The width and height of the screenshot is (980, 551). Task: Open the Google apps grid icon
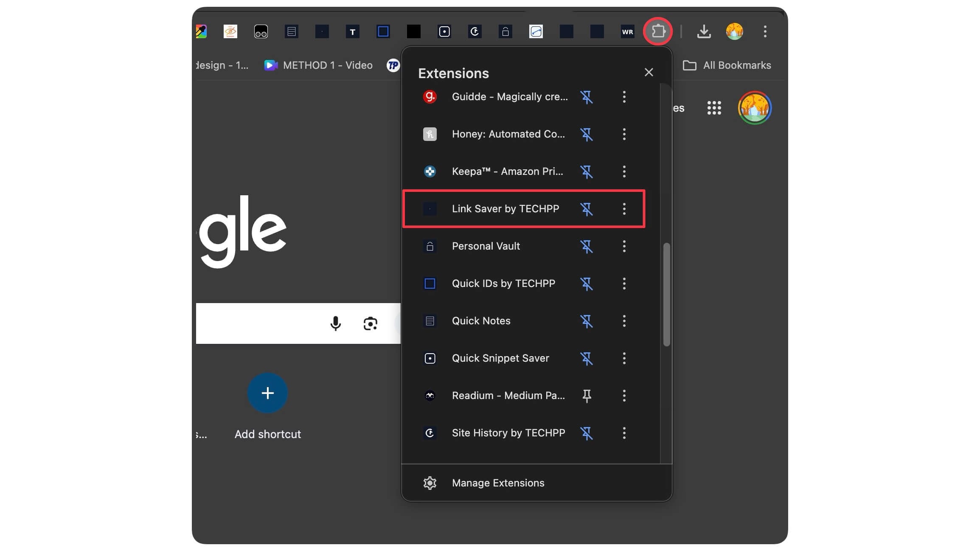coord(714,108)
